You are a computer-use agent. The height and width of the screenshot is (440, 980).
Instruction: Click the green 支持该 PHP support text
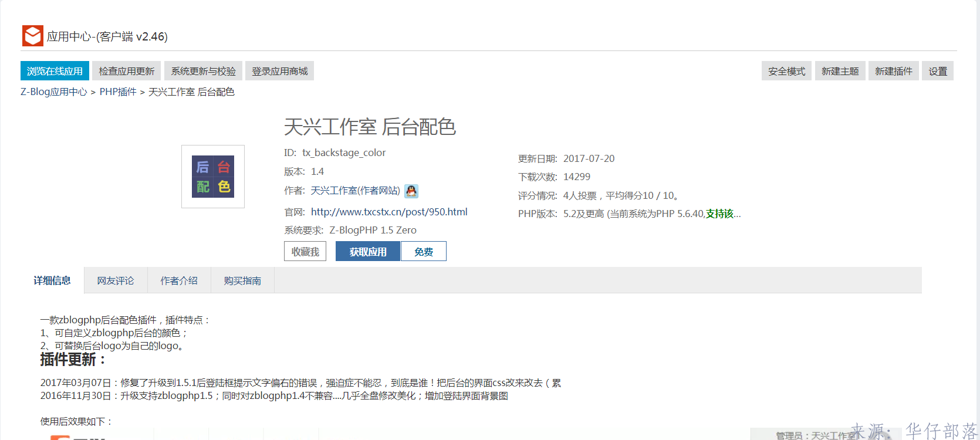tap(719, 214)
